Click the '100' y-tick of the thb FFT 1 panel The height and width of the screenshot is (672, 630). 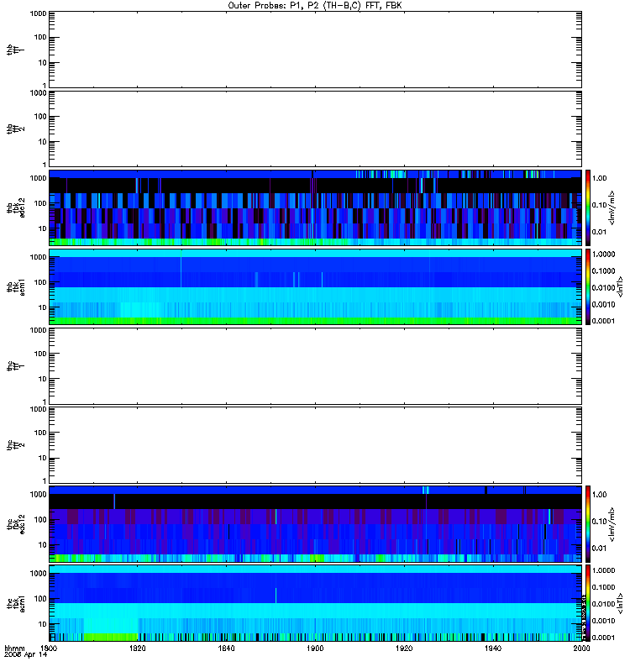[40, 37]
